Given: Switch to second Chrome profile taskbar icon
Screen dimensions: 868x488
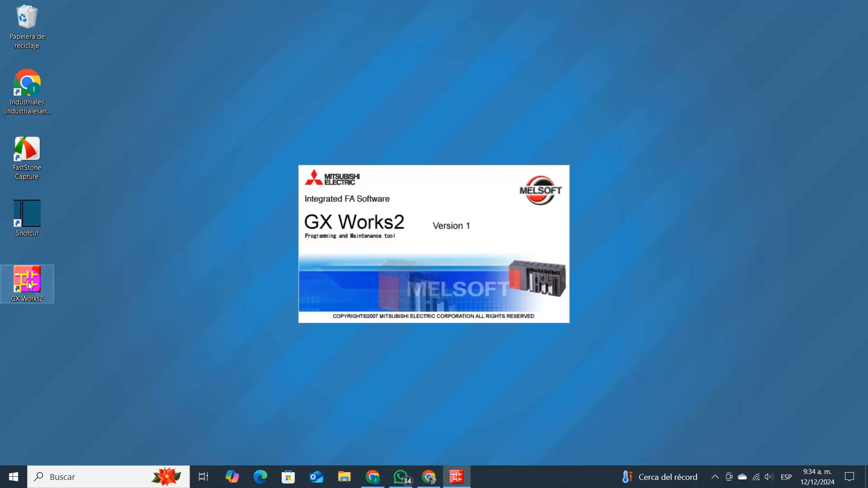Looking at the screenshot, I should click(x=429, y=477).
